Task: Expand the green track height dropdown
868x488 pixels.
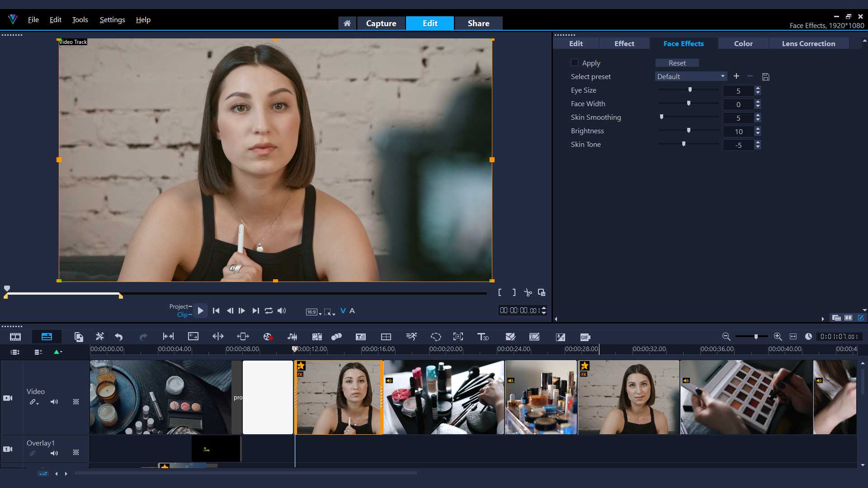Action: click(x=58, y=352)
